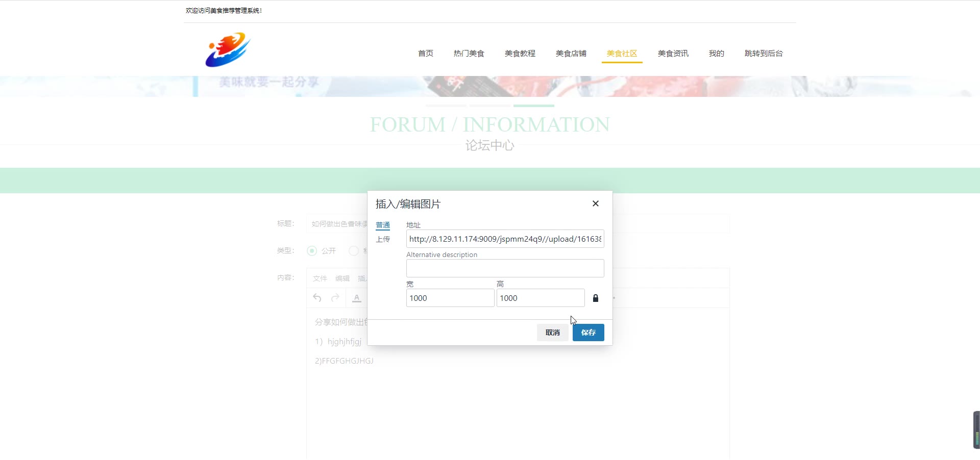Select the 普通 tab in the dialog

383,225
